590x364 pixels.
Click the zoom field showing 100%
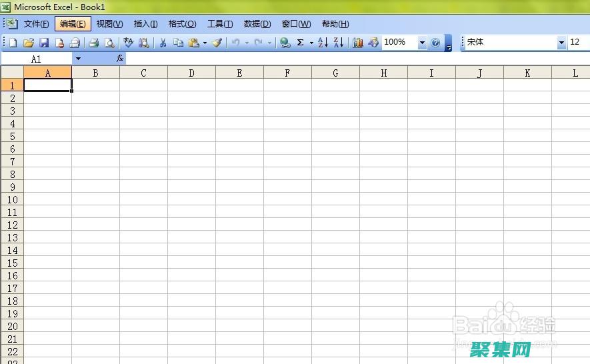399,42
